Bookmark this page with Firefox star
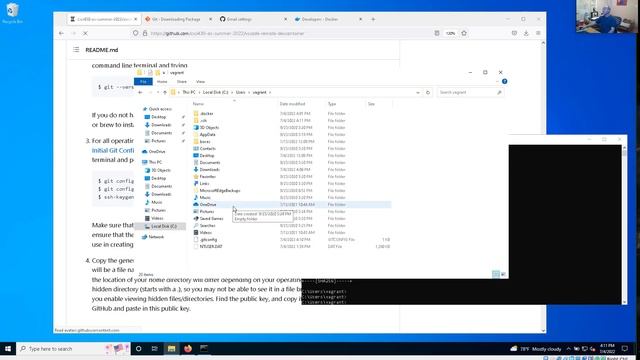The height and width of the screenshot is (360, 640). click(464, 33)
